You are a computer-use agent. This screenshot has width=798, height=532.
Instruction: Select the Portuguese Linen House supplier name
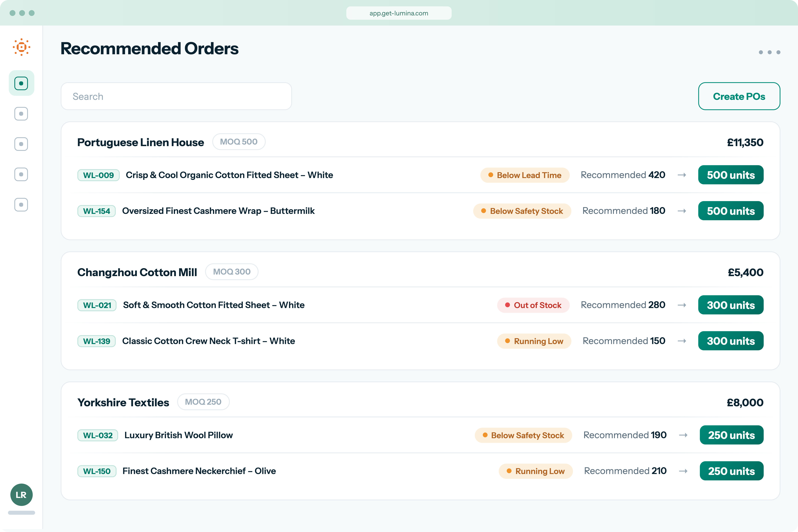[x=140, y=142]
